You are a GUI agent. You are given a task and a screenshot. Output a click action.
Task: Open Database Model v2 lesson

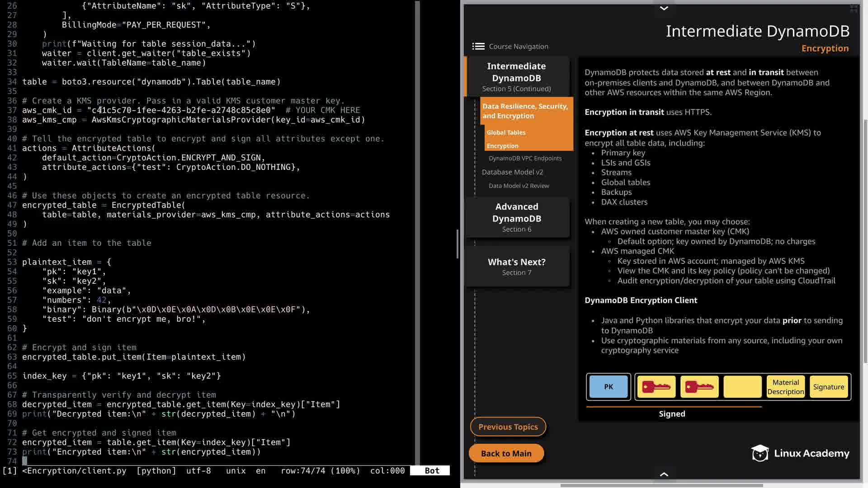pos(512,172)
